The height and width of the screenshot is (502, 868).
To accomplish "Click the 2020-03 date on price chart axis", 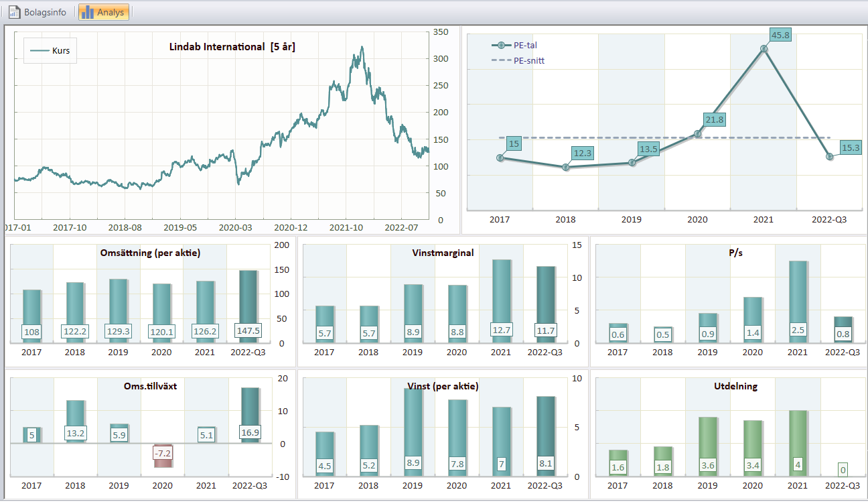I will [x=235, y=228].
